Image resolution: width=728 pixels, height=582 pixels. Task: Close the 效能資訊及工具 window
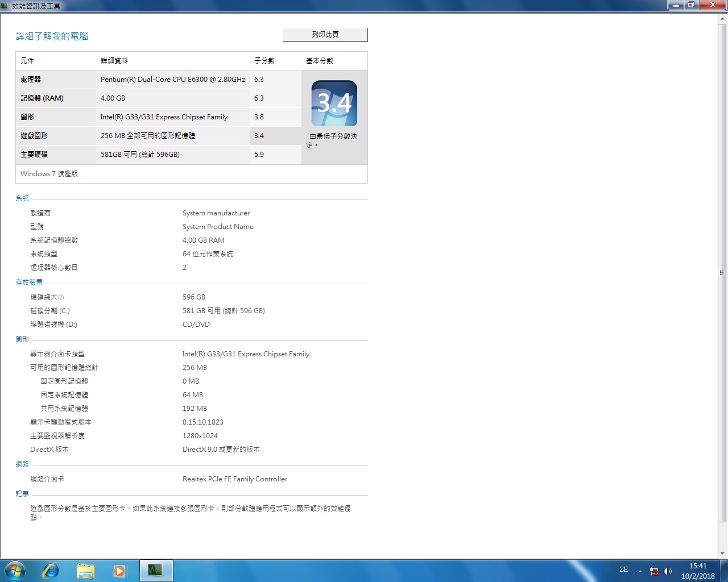[x=712, y=5]
